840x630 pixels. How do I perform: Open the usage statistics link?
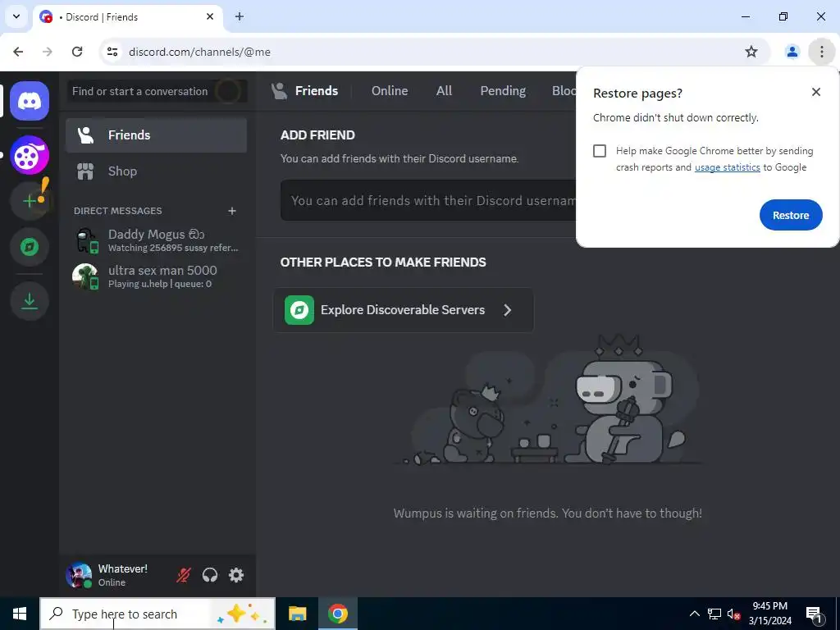(x=727, y=167)
